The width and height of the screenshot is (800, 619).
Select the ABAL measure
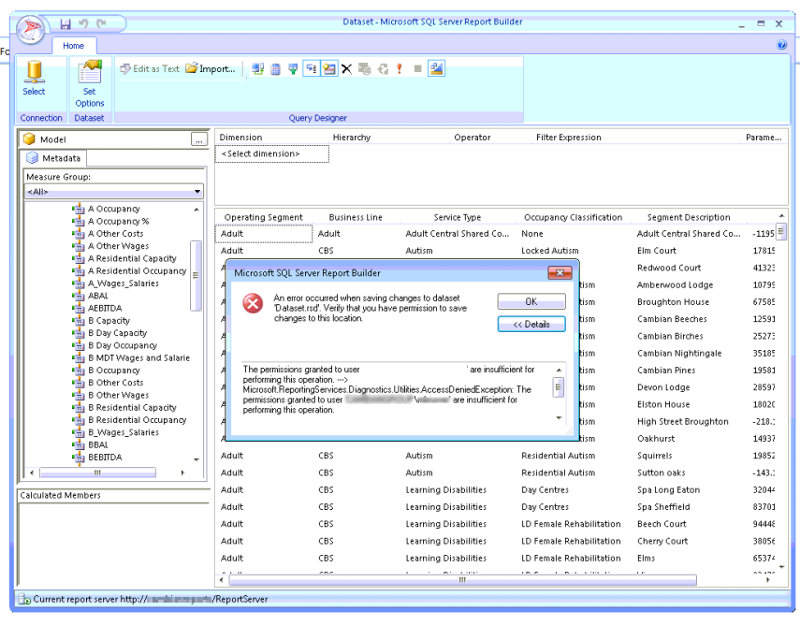click(98, 295)
